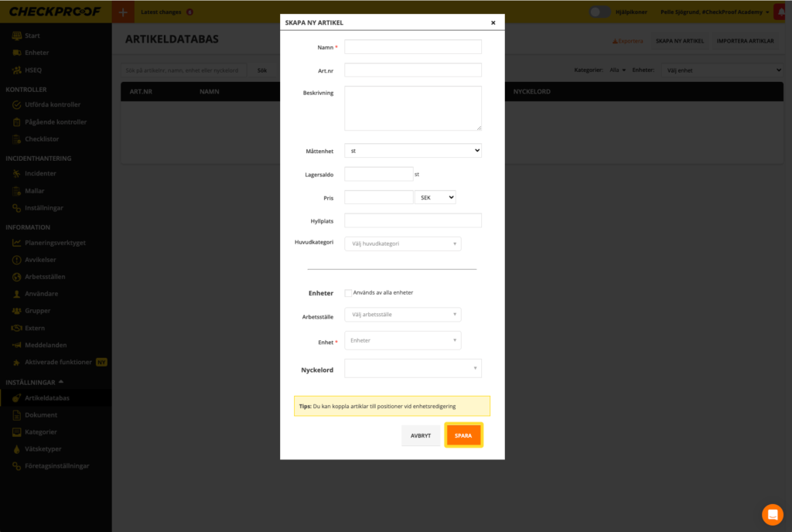The image size is (792, 532).
Task: Click the orange plus icon in header
Action: point(122,12)
